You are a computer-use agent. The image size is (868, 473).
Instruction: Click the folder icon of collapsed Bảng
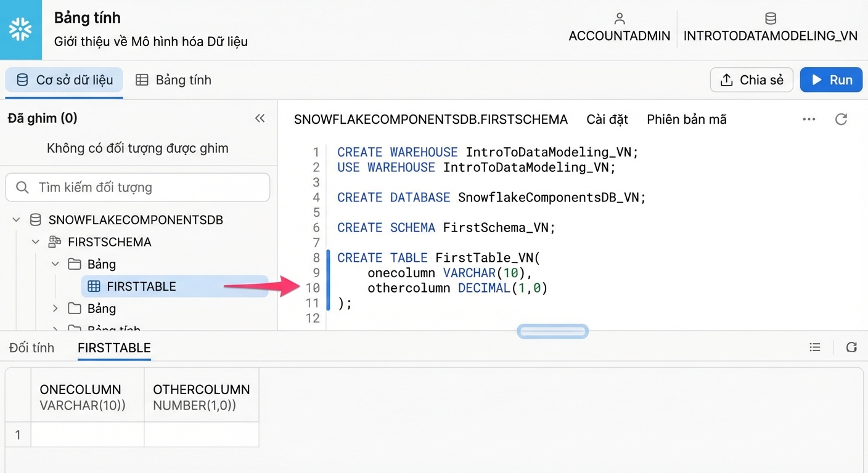click(75, 309)
